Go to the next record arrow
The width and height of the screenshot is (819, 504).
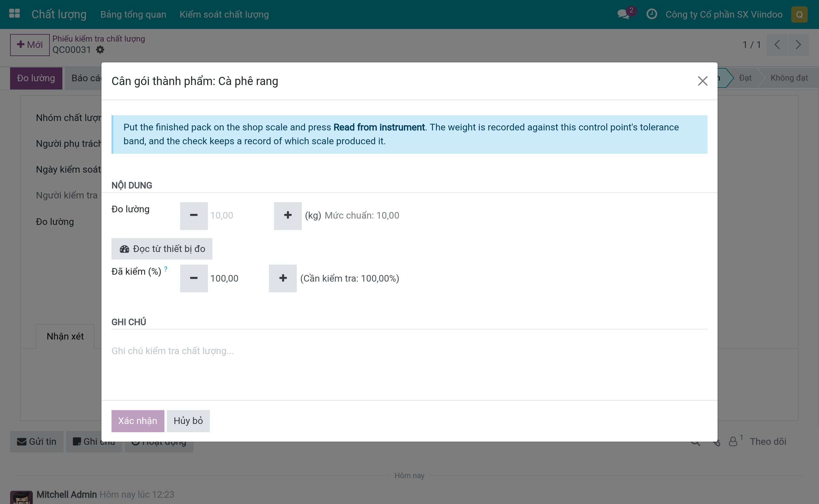click(x=798, y=45)
